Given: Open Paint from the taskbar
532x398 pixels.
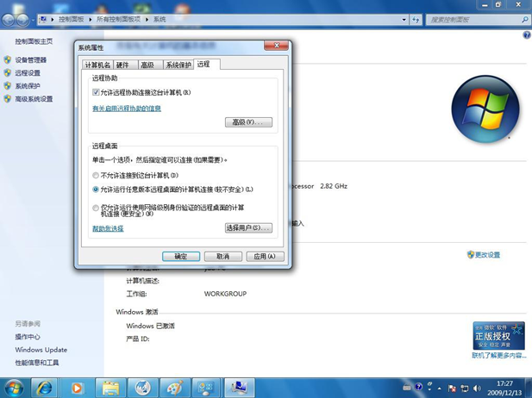Looking at the screenshot, I should 175,388.
